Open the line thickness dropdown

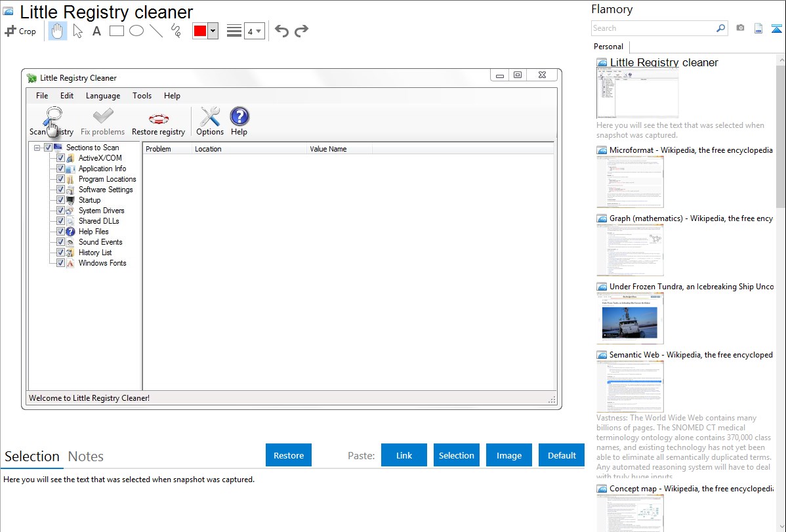pos(254,31)
